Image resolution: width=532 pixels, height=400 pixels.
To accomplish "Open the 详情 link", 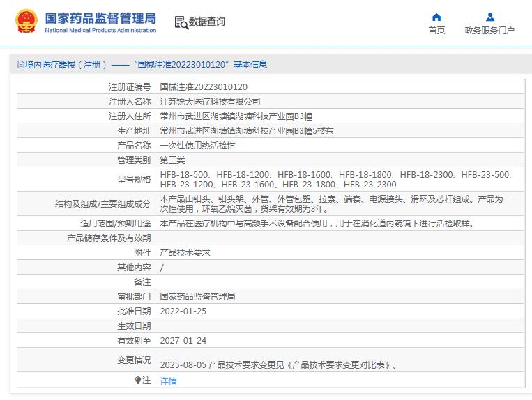I will pyautogui.click(x=168, y=381).
